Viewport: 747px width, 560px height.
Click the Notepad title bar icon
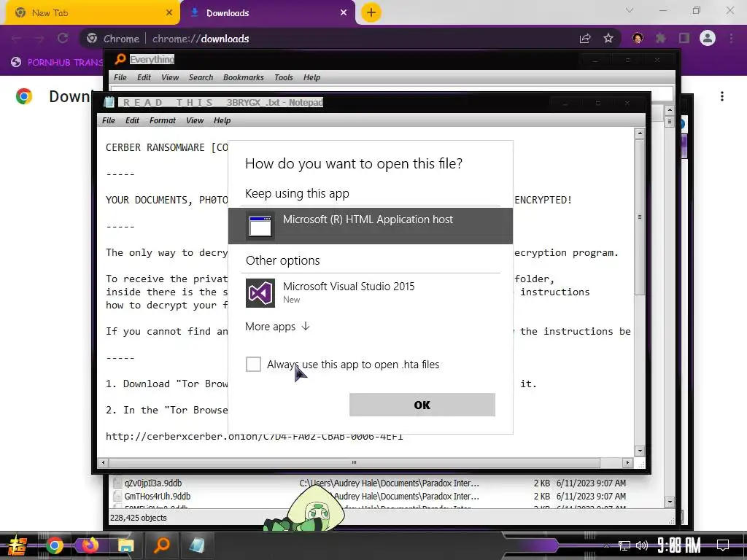pyautogui.click(x=109, y=102)
